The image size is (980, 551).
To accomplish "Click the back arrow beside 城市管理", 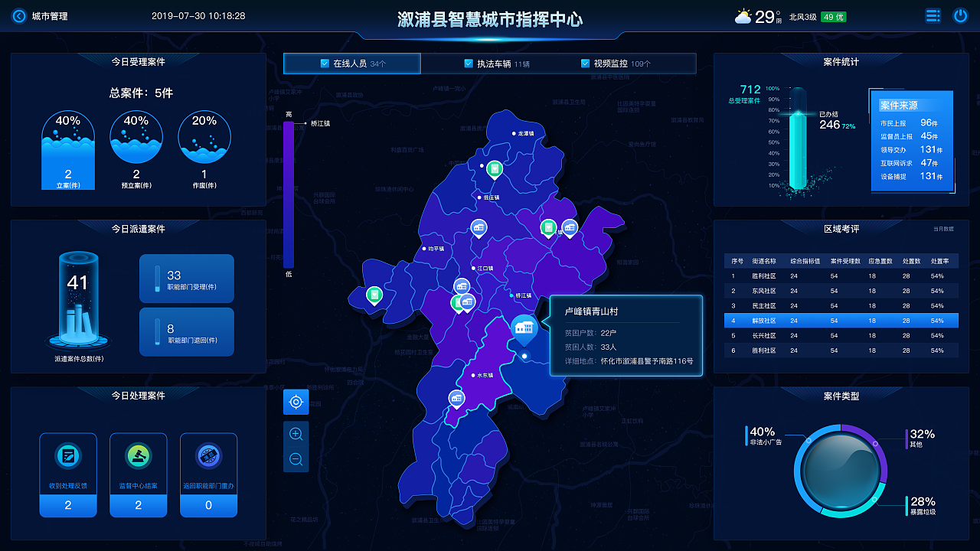I will tap(18, 15).
